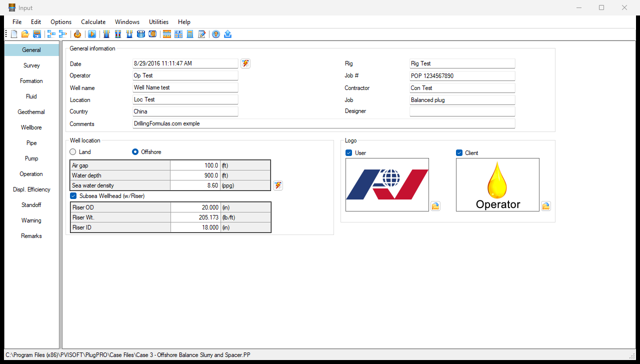Screen dimensions: 640x364
Task: Click the blue cylinder icon
Action: 141,34
